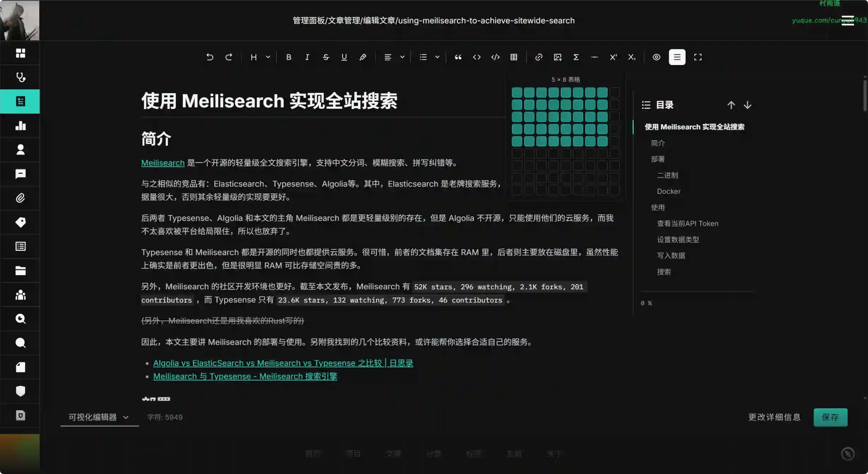Insert a blockquote with the quote icon
Image resolution: width=868 pixels, height=474 pixels.
click(458, 57)
